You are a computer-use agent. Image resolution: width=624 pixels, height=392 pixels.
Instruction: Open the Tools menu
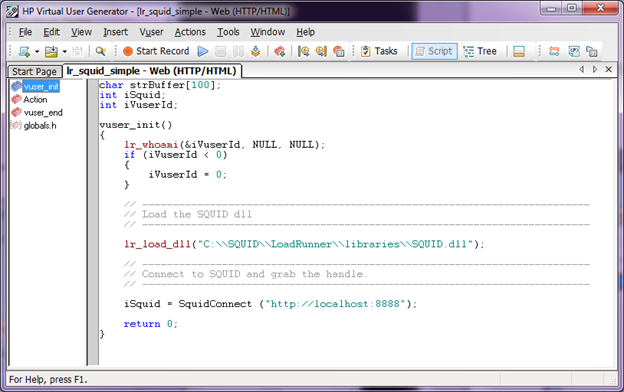[228, 32]
